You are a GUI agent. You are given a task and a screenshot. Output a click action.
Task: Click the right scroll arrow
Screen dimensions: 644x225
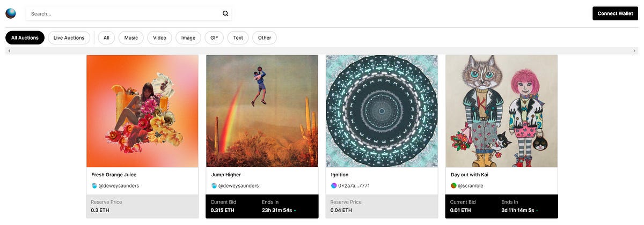pos(634,50)
